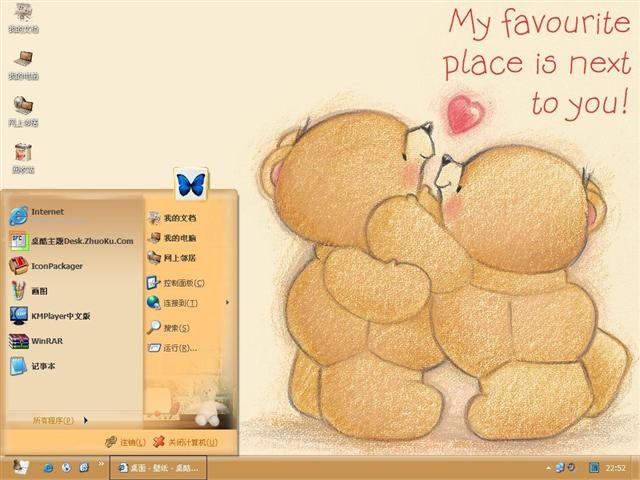
Task: Click the network computers tray icon
Action: pyautogui.click(x=560, y=467)
